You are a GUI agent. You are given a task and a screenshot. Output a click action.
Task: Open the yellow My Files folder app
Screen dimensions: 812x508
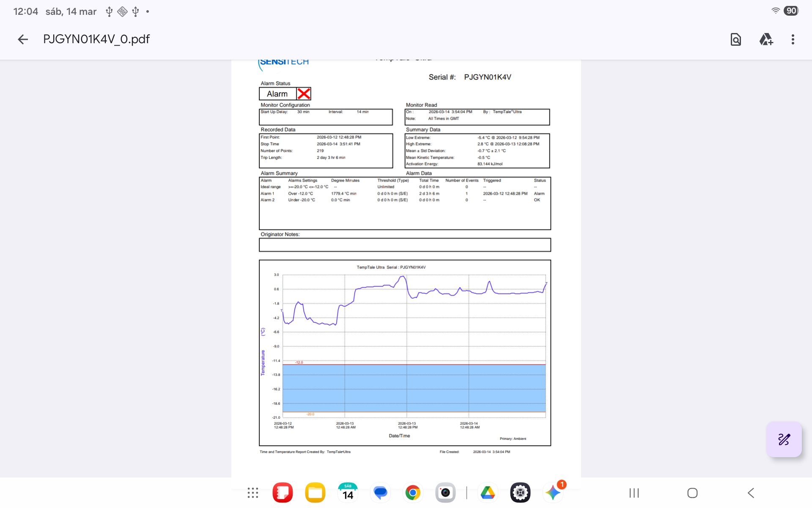point(315,493)
